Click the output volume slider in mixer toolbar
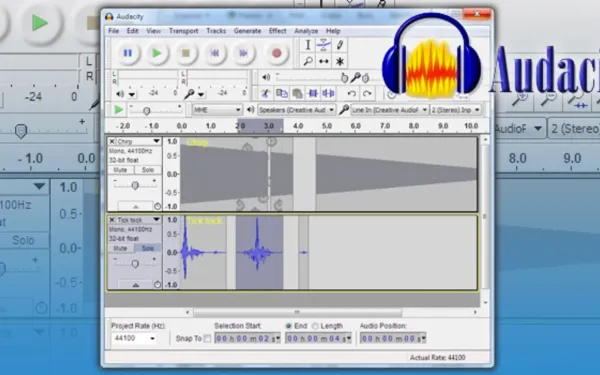This screenshot has height=375, width=600. (312, 78)
